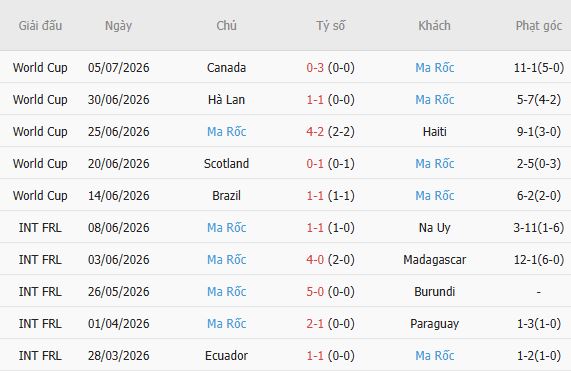Screen dimensions: 571x373
Task: Click the Tỷ số column header
Action: 330,25
